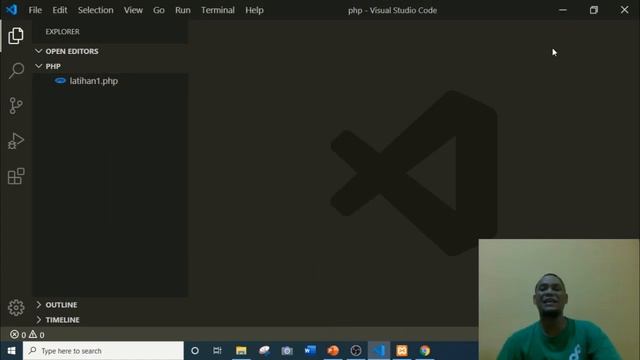This screenshot has height=360, width=640.
Task: Click the warnings count icon in status bar
Action: 33,335
